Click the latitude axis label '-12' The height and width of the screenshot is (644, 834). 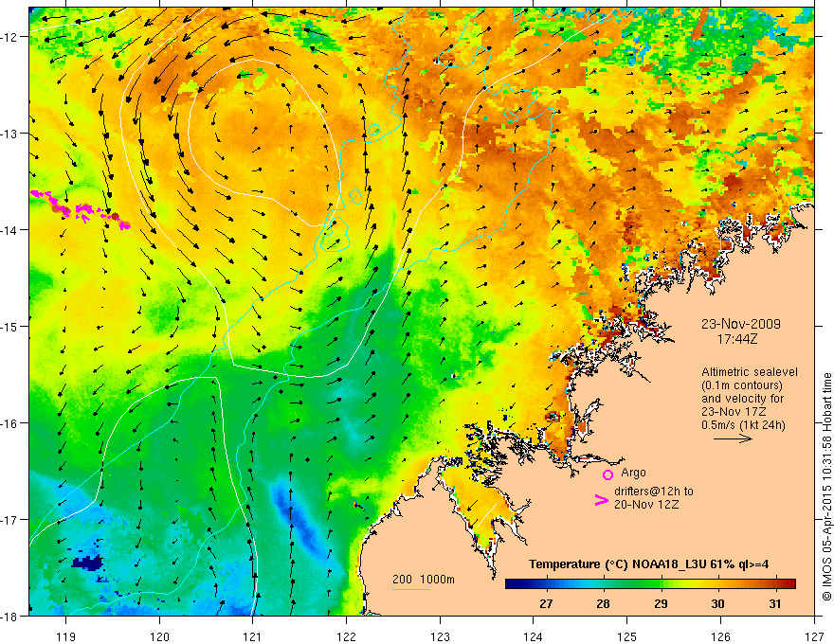[9, 37]
